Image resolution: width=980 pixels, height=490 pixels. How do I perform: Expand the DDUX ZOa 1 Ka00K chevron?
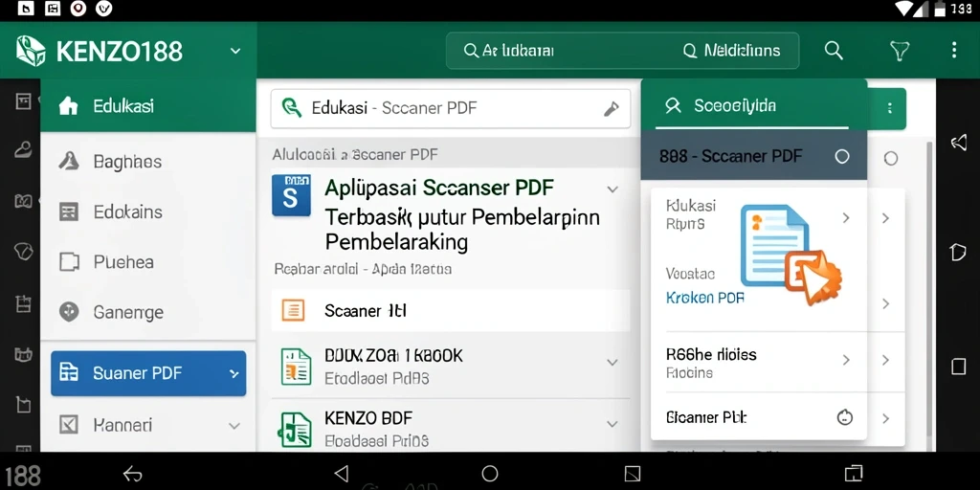click(612, 362)
